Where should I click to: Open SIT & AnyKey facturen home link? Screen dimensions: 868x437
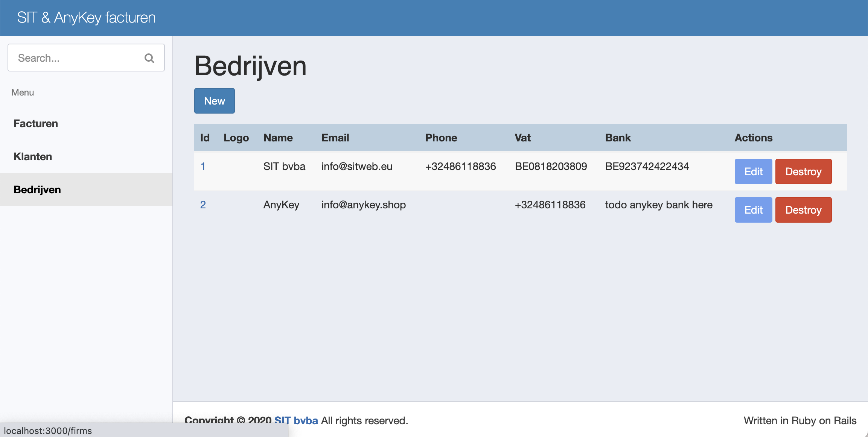[x=86, y=18]
